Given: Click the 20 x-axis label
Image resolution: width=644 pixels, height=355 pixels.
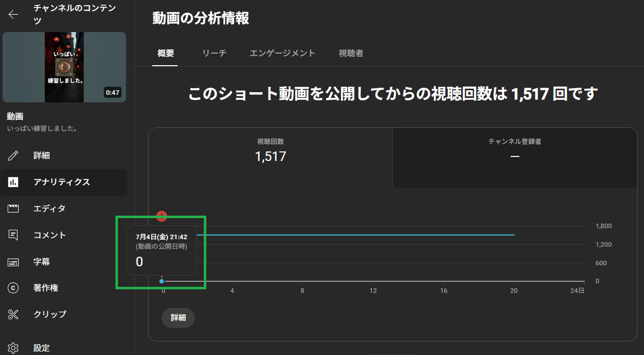Looking at the screenshot, I should pyautogui.click(x=513, y=291).
